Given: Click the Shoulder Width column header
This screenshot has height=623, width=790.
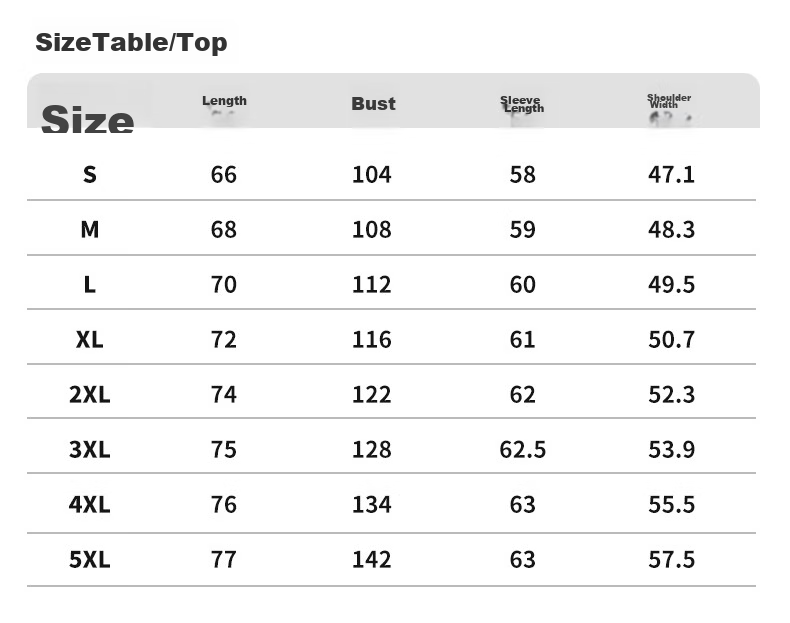Looking at the screenshot, I should click(x=669, y=101).
